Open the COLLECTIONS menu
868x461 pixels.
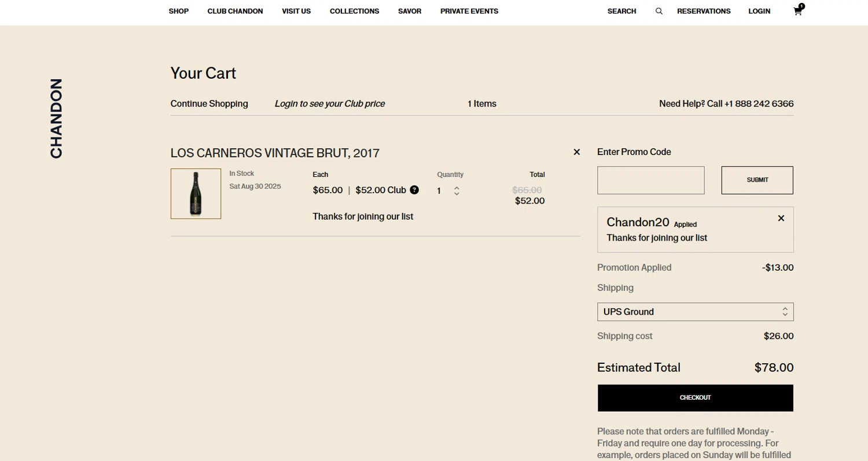tap(354, 11)
